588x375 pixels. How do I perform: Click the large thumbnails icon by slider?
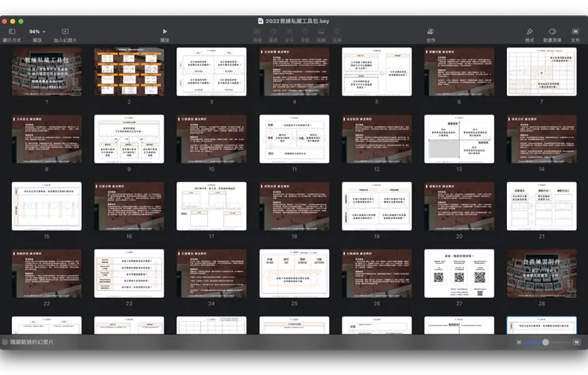576,342
